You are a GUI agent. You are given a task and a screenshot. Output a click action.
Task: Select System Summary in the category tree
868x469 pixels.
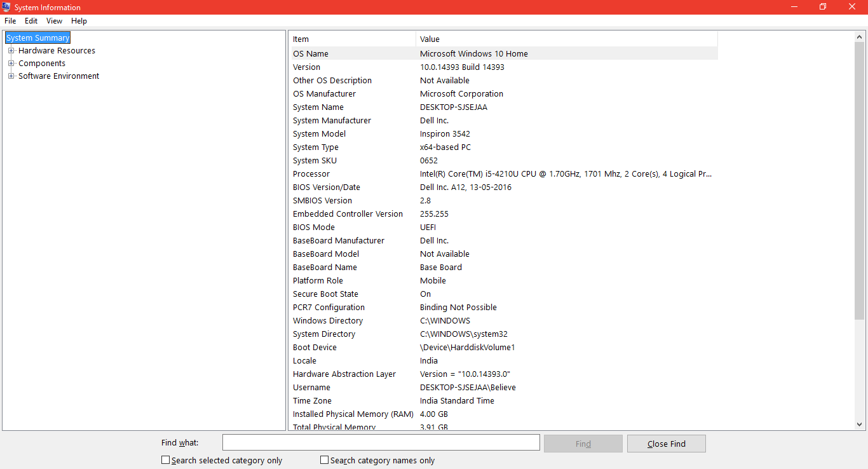(x=37, y=37)
